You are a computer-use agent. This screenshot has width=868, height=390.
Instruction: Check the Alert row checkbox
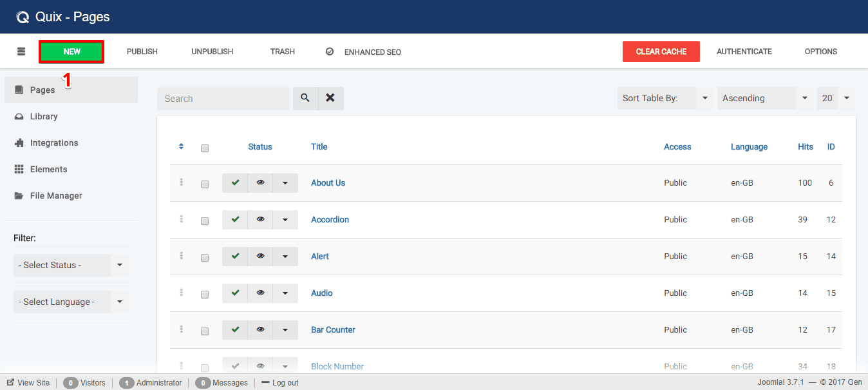tap(205, 258)
